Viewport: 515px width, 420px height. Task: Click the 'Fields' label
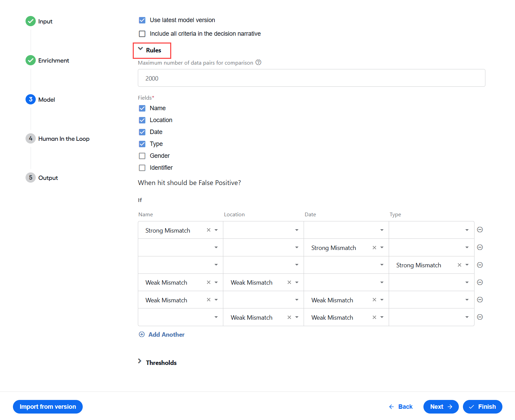click(146, 98)
